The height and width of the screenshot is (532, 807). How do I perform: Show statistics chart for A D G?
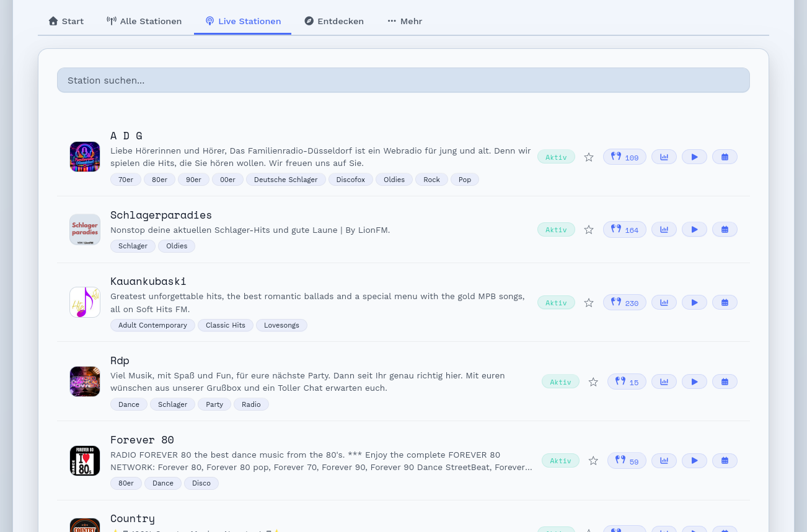664,157
